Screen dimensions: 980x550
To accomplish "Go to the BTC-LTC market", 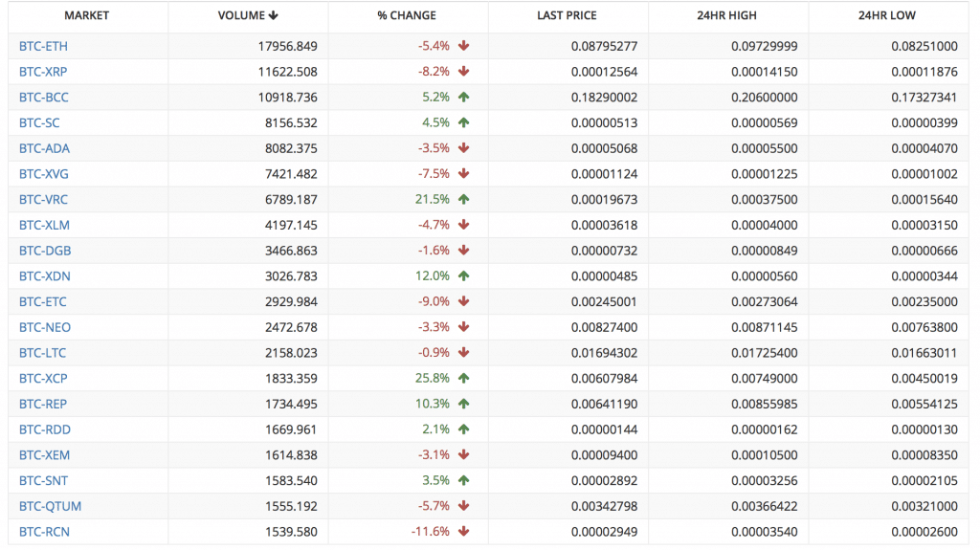I will click(43, 353).
